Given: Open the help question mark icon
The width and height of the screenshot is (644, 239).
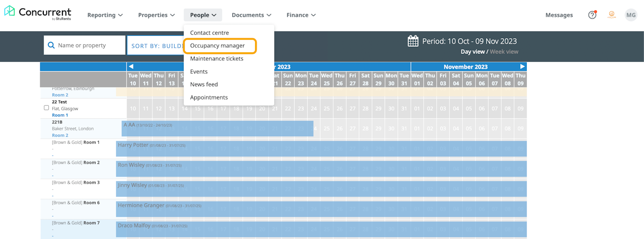Looking at the screenshot, I should coord(592,15).
